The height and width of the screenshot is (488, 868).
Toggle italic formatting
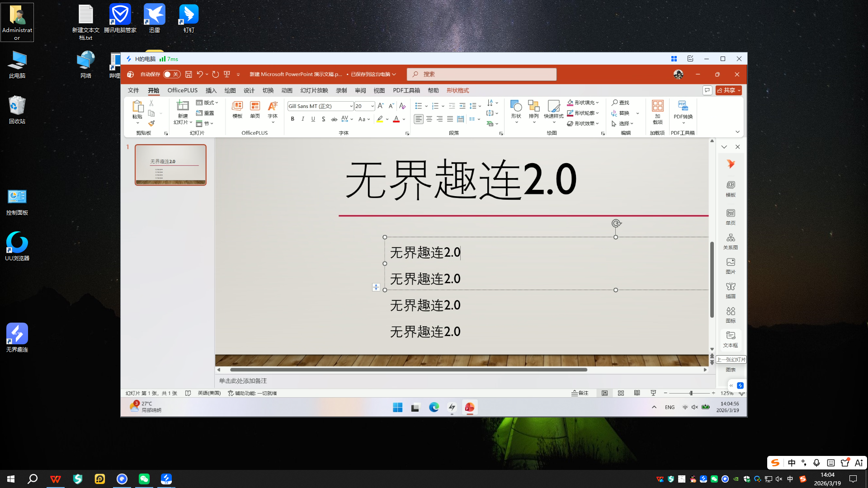[x=302, y=119]
